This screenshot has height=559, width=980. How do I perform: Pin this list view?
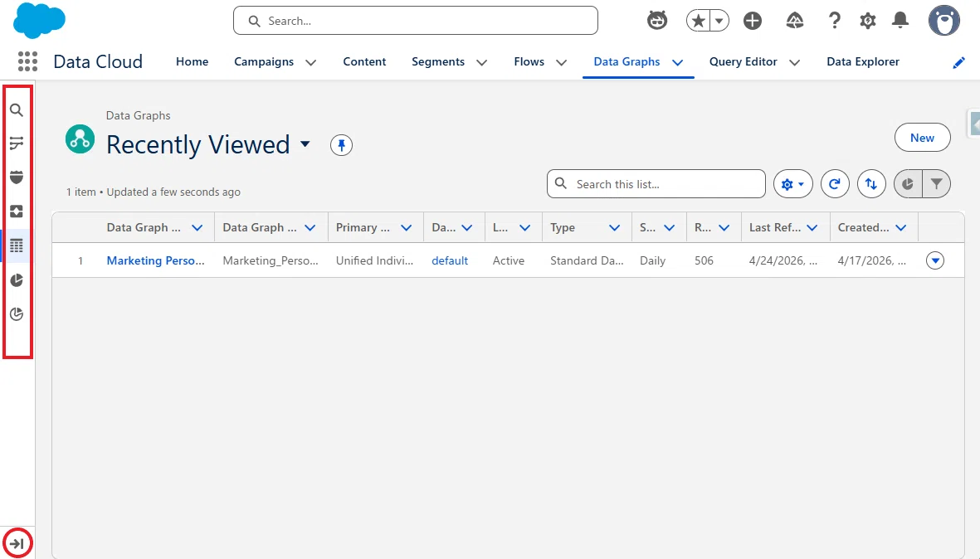pos(341,145)
